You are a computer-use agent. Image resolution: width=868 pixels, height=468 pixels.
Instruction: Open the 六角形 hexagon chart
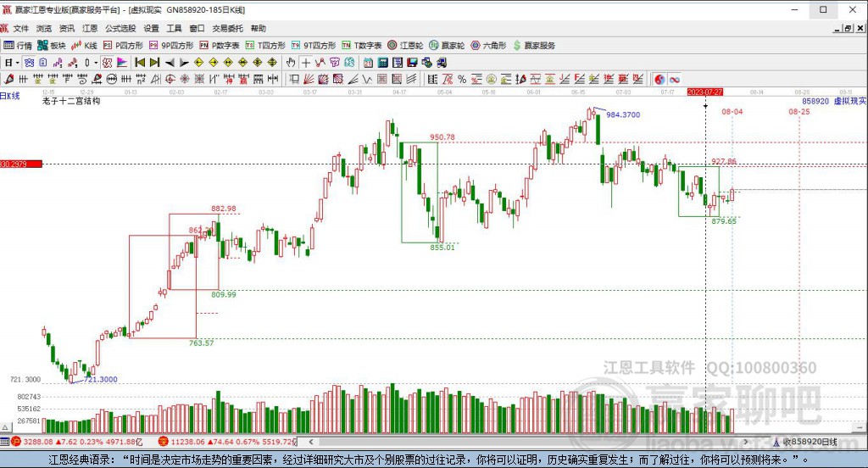coord(488,46)
